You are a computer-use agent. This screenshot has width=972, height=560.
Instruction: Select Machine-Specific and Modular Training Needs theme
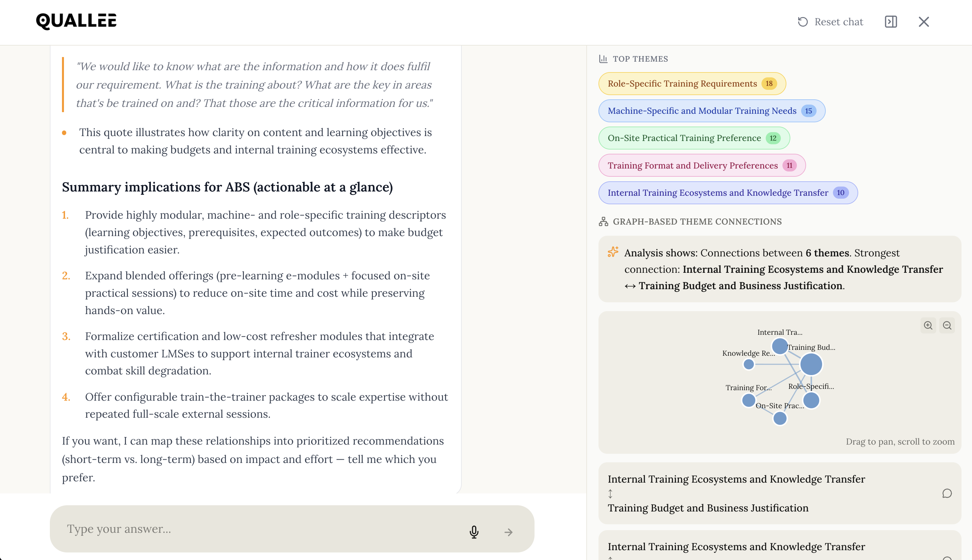pyautogui.click(x=711, y=111)
